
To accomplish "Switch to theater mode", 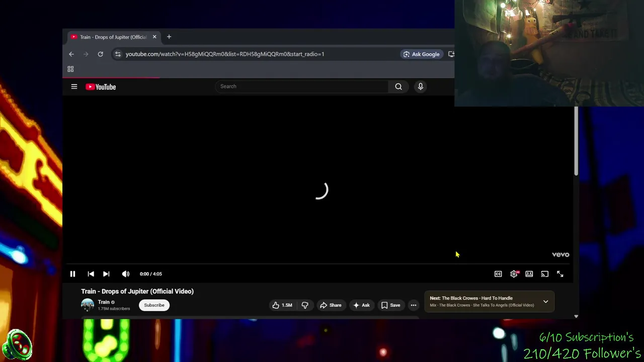I will click(529, 274).
